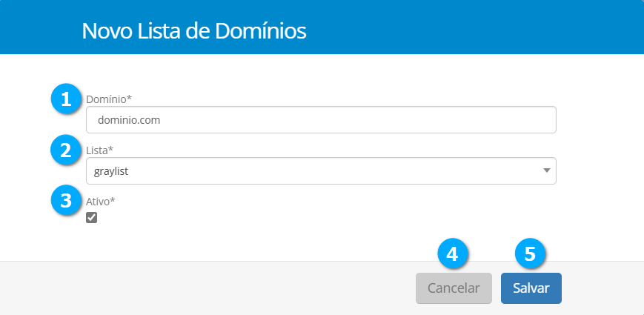Click the dominio.com text in the field
This screenshot has height=315, width=644.
[x=130, y=119]
